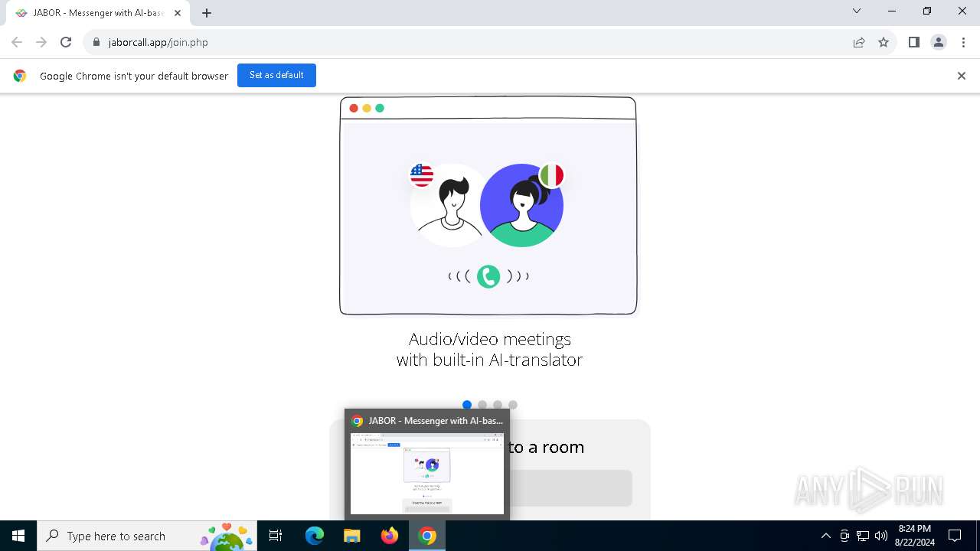The image size is (980, 551).
Task: Dismiss the default browser notification bar
Action: tap(962, 76)
